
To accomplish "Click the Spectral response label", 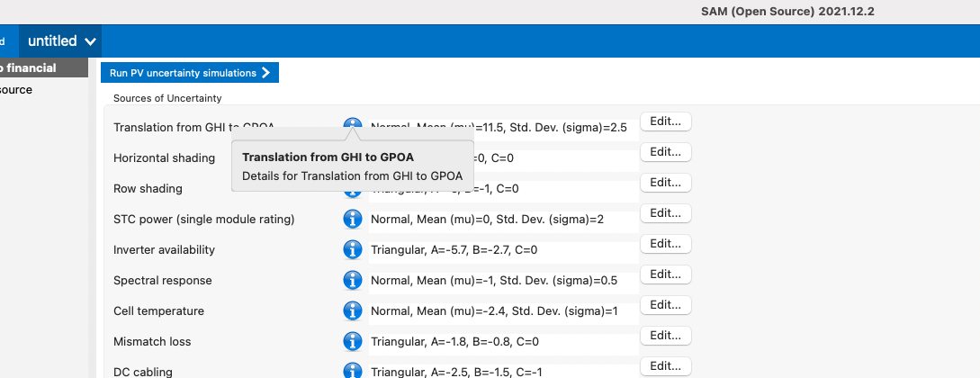I will [163, 281].
